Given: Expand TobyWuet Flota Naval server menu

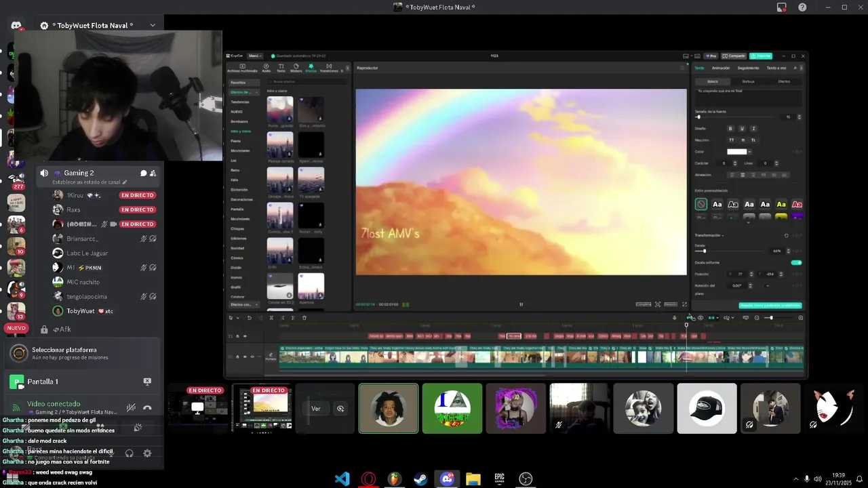Looking at the screenshot, I should [153, 25].
